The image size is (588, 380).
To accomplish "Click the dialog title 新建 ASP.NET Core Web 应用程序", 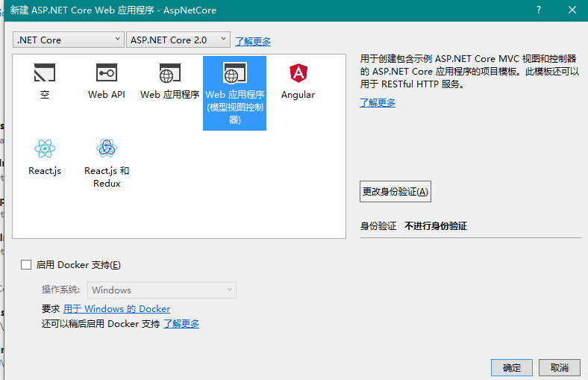I will pos(82,10).
